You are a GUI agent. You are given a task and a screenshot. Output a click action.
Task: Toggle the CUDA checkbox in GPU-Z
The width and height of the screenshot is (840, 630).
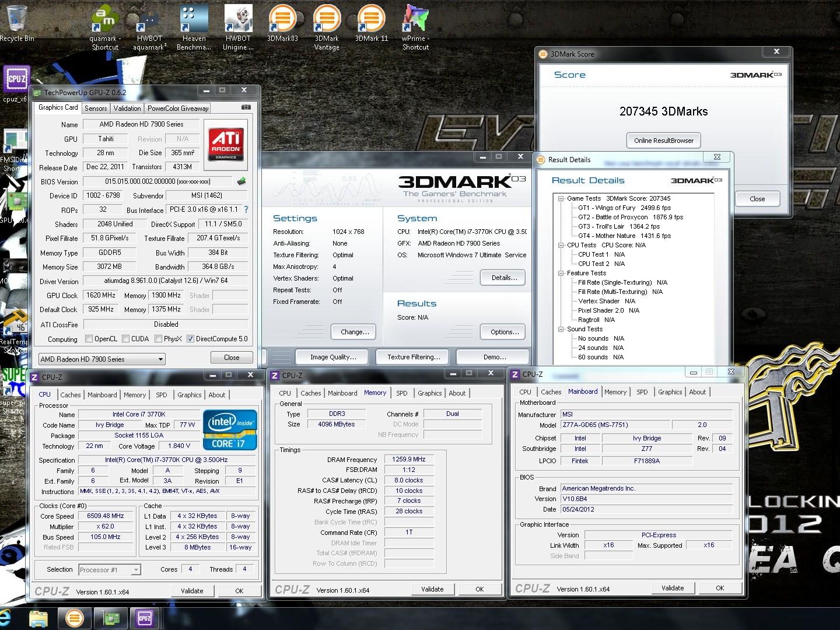[125, 339]
